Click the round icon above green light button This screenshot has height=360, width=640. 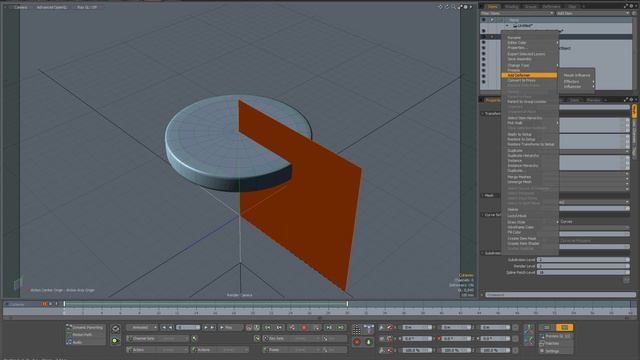pos(116,329)
